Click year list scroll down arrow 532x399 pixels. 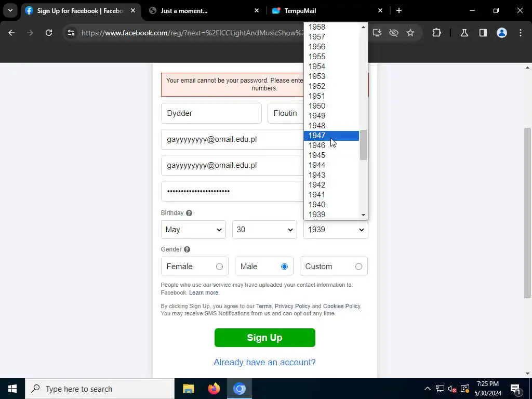coord(363,215)
